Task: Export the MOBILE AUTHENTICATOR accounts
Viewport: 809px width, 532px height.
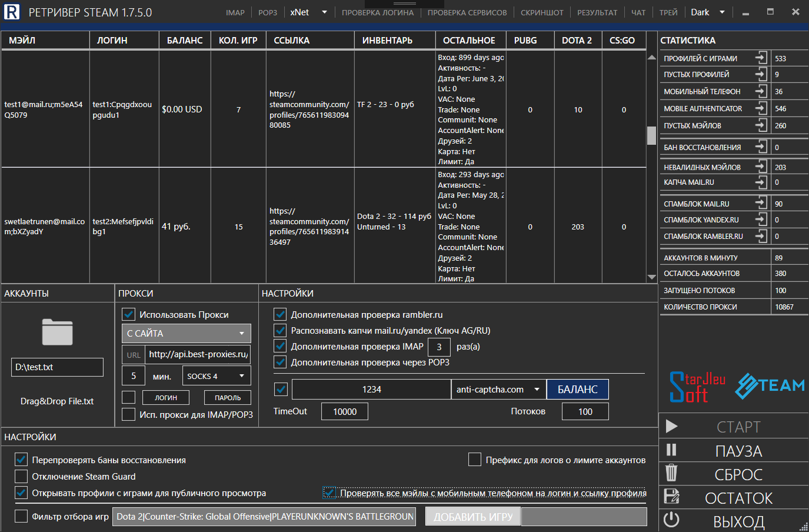Action: tap(761, 108)
